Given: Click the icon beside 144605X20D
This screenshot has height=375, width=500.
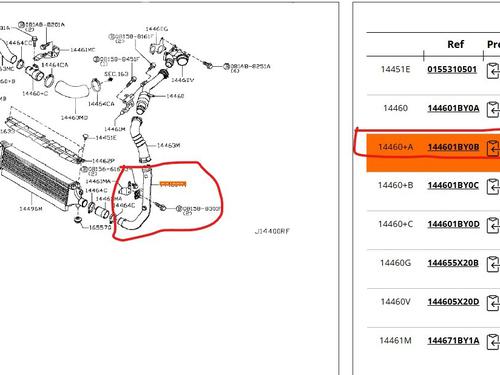Looking at the screenshot, I should point(493,303).
